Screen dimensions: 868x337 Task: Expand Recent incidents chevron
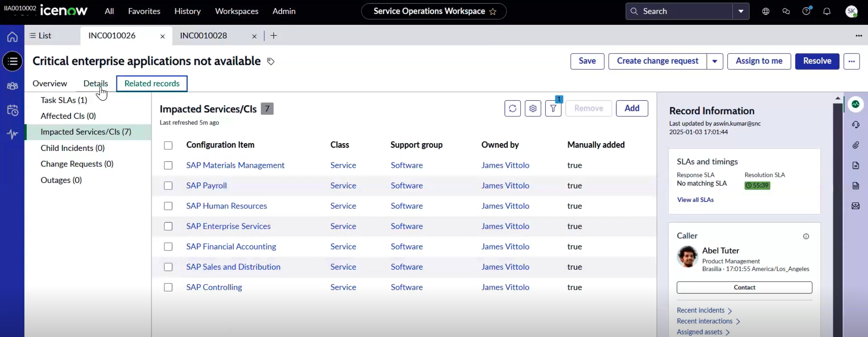click(x=730, y=311)
